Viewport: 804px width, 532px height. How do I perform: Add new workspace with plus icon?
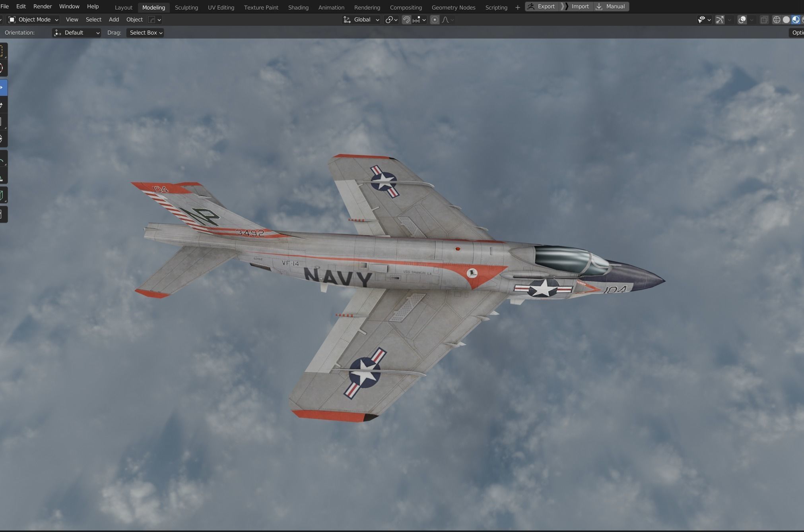click(x=517, y=8)
